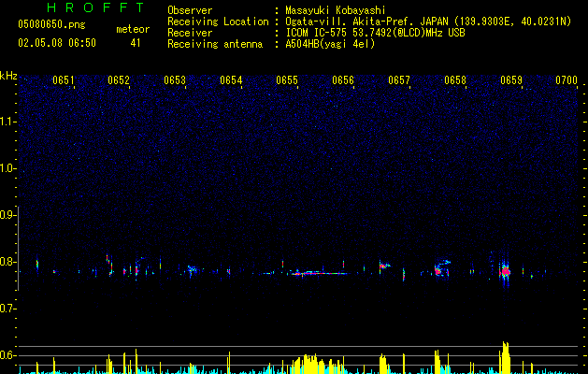Image resolution: width=588 pixels, height=374 pixels.
Task: Click the 0.7 kHz axis label
Action: pos(7,309)
